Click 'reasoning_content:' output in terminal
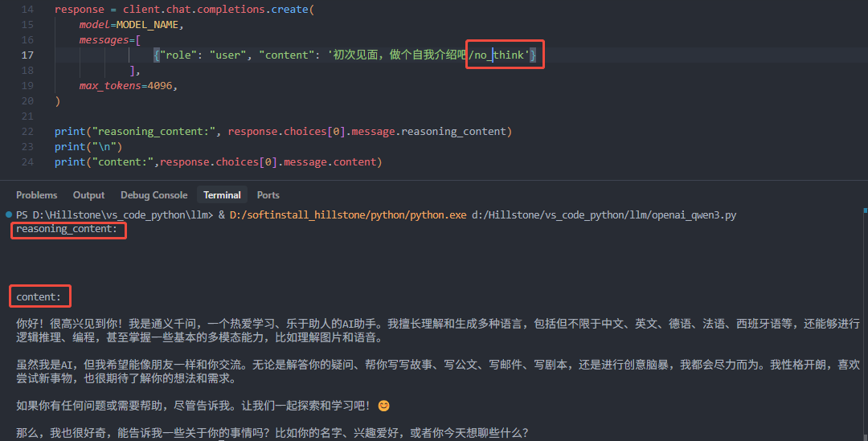Screen dimensions: 868x441 coord(67,229)
